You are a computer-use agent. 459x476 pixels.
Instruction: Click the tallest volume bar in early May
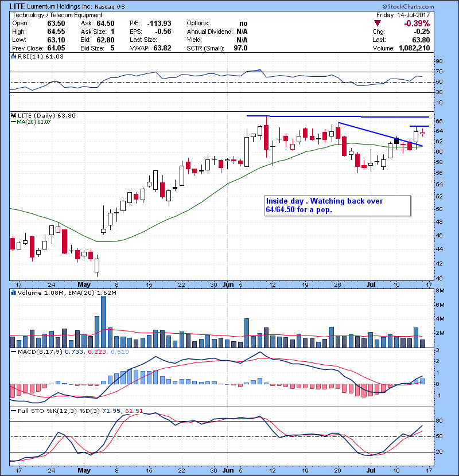[x=104, y=322]
